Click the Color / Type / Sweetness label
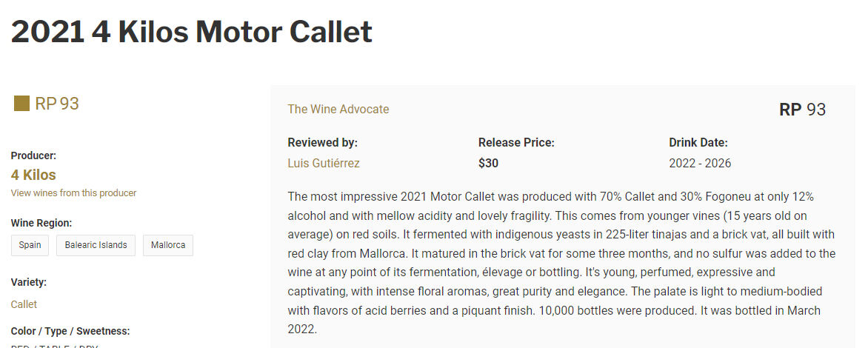The image size is (868, 348). click(70, 331)
